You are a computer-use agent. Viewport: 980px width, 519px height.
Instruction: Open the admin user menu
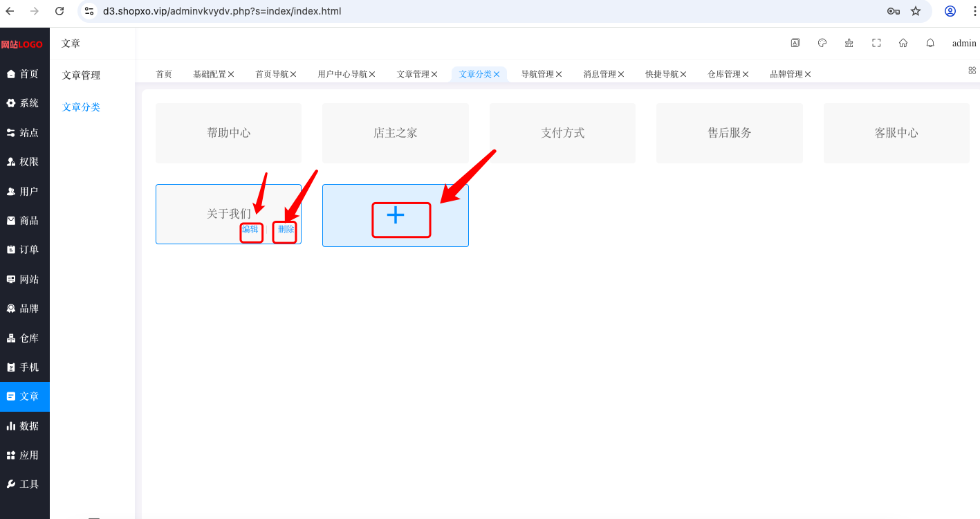(x=964, y=43)
